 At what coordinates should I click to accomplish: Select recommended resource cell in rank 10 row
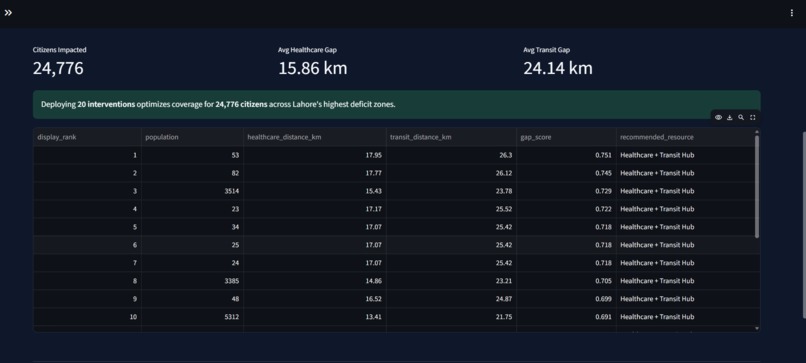pos(685,317)
